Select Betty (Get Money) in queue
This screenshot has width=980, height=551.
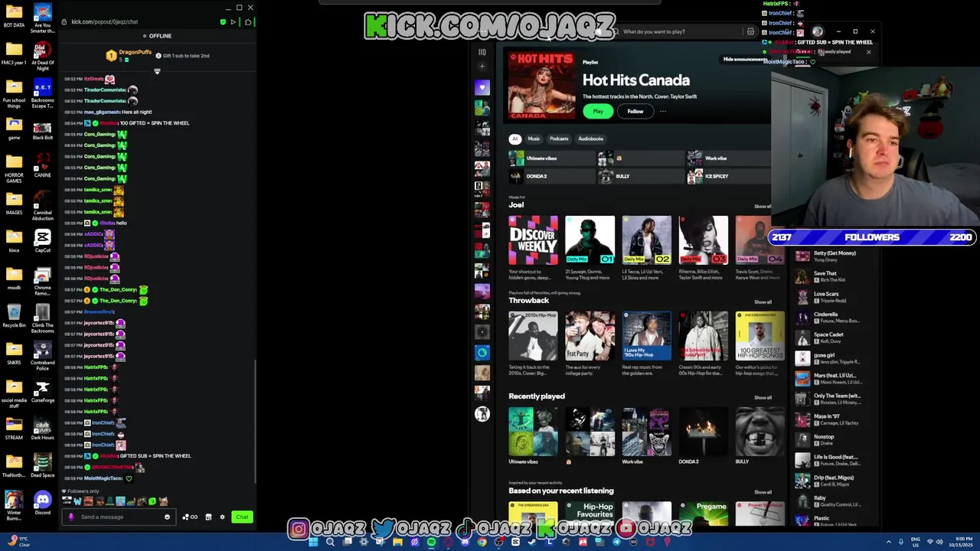(835, 256)
